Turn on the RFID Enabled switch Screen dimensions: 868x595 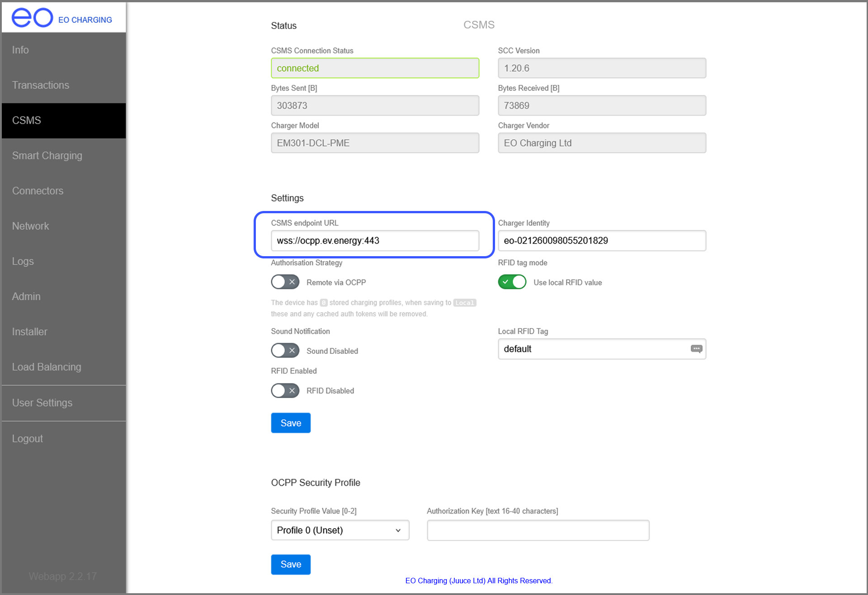click(285, 390)
